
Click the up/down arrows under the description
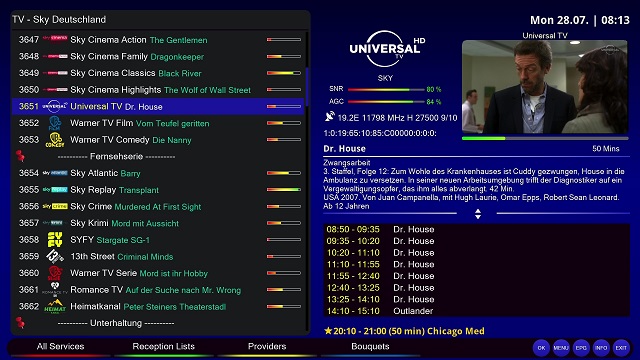[x=478, y=214]
